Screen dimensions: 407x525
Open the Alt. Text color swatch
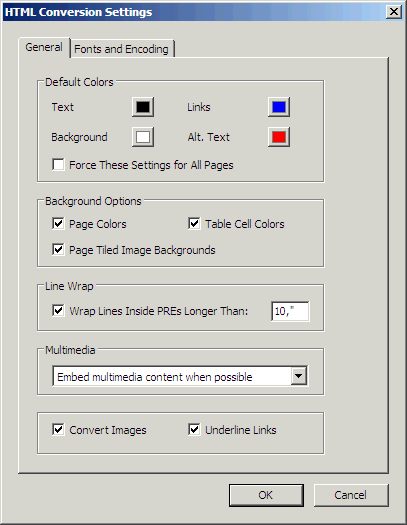(x=279, y=137)
